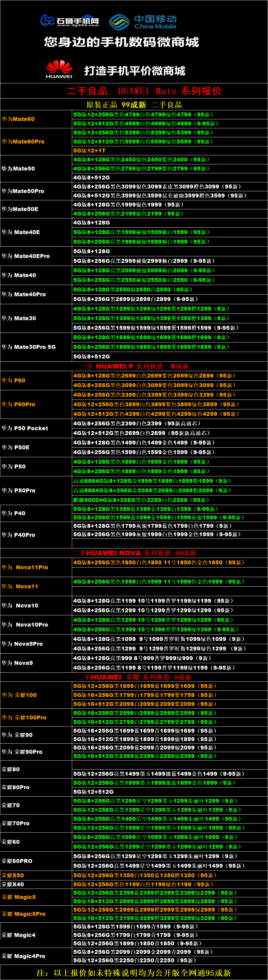Select the 华为 Nova10 model cell

(36, 605)
